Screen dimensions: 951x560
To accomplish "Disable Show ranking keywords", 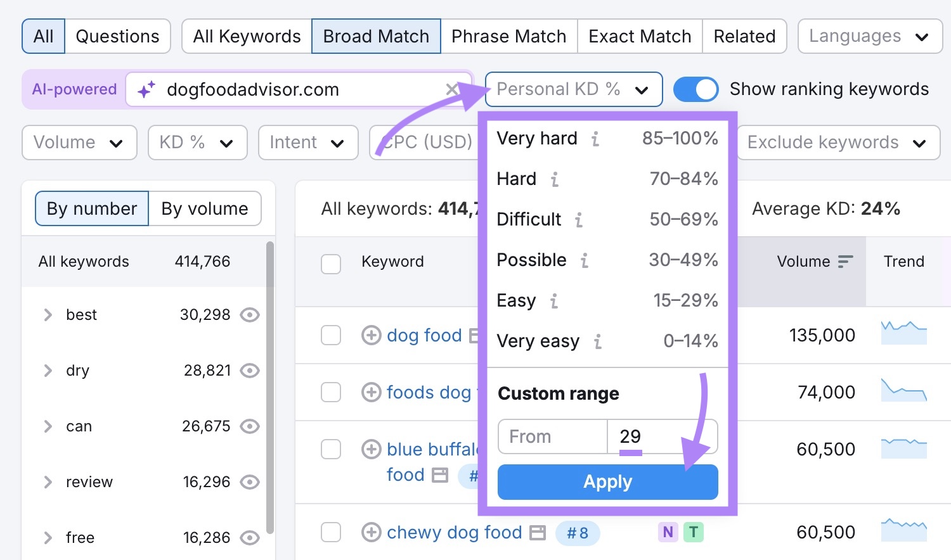I will 695,89.
